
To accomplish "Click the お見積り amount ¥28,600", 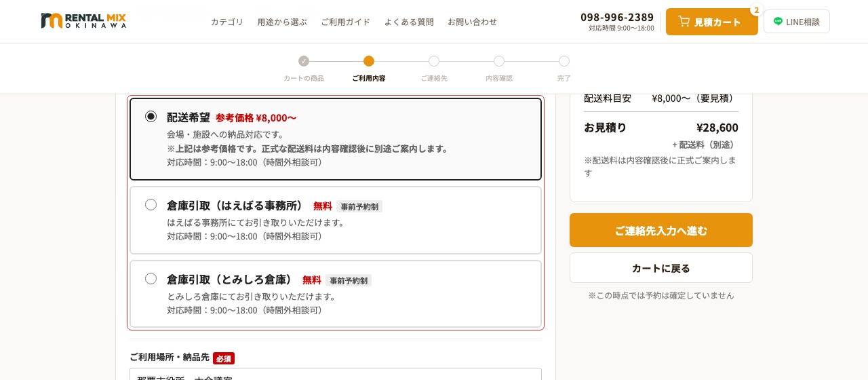I will point(717,128).
